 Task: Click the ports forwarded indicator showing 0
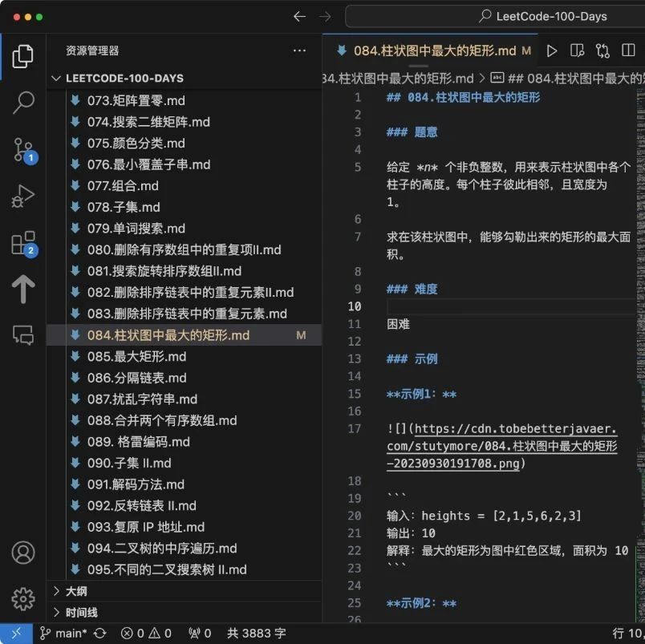tap(200, 634)
